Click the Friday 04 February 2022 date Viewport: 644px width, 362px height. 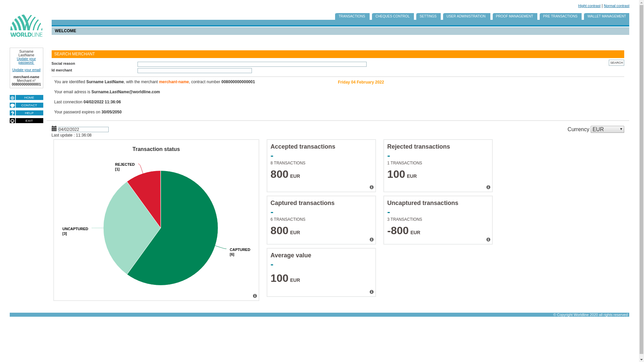click(x=361, y=82)
